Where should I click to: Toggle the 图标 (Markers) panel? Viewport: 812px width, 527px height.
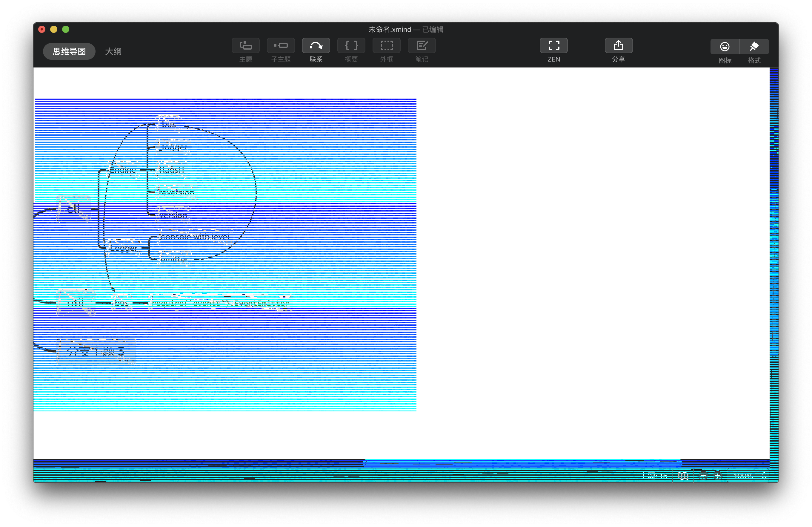[x=725, y=46]
